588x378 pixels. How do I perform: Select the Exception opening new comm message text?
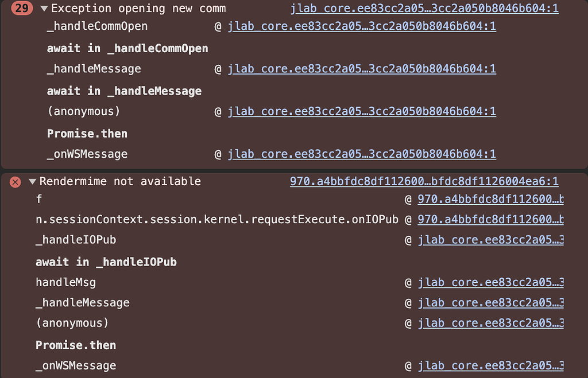click(x=138, y=8)
